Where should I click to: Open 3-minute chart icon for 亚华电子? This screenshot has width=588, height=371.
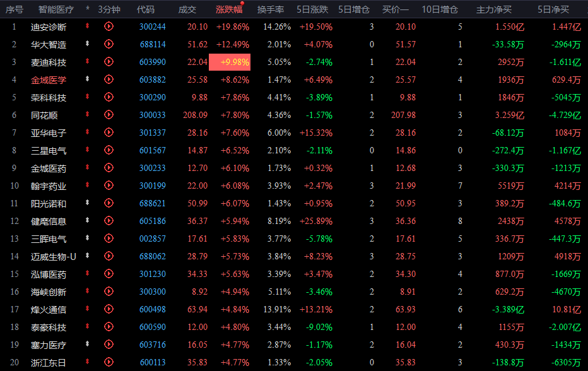click(x=109, y=132)
